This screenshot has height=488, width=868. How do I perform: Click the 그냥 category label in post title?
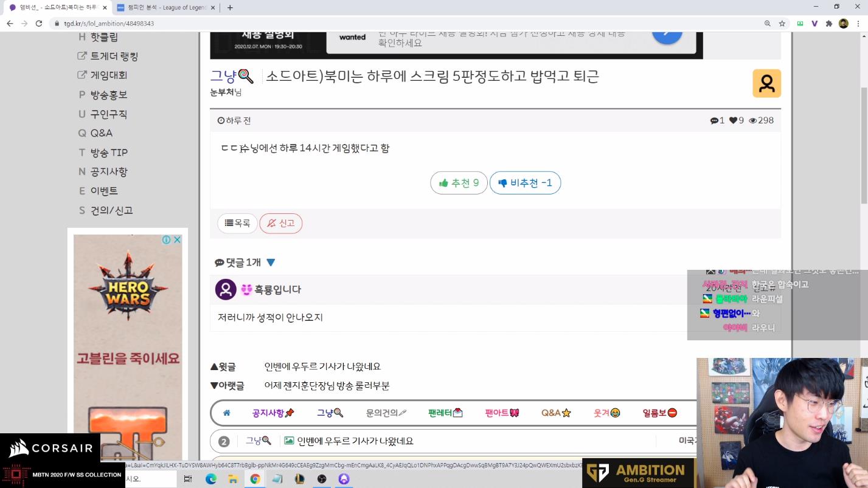(x=231, y=77)
